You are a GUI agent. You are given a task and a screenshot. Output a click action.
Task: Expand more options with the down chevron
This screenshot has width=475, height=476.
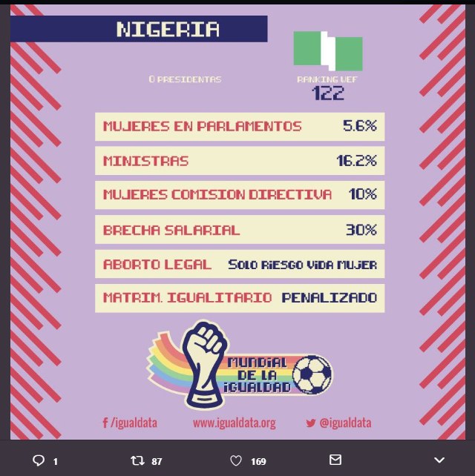coord(439,460)
